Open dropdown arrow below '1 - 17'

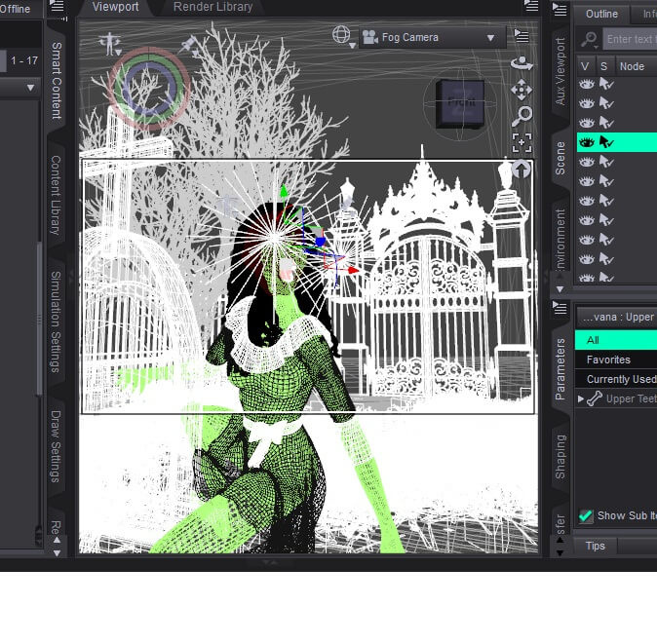point(30,88)
